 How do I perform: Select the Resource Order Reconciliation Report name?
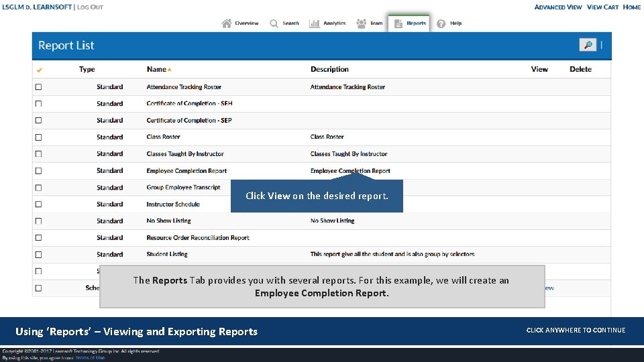(x=197, y=237)
